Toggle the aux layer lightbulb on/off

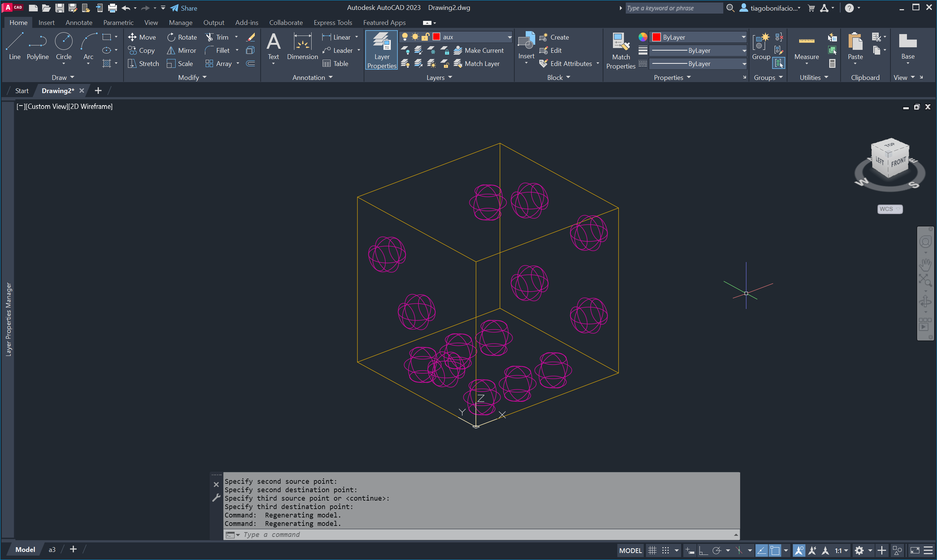405,37
